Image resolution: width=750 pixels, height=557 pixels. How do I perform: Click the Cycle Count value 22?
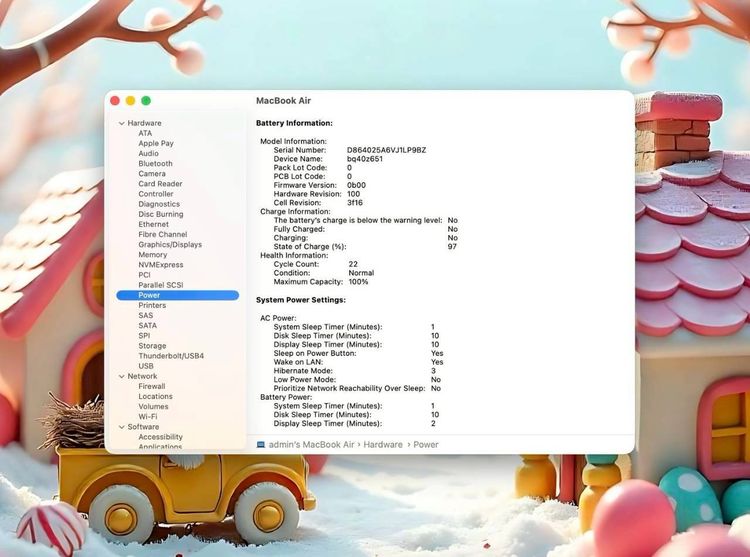[353, 264]
